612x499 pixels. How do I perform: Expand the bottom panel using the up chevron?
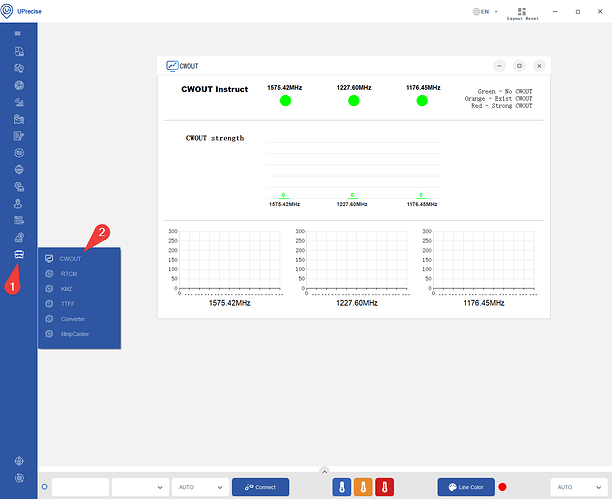coord(323,470)
